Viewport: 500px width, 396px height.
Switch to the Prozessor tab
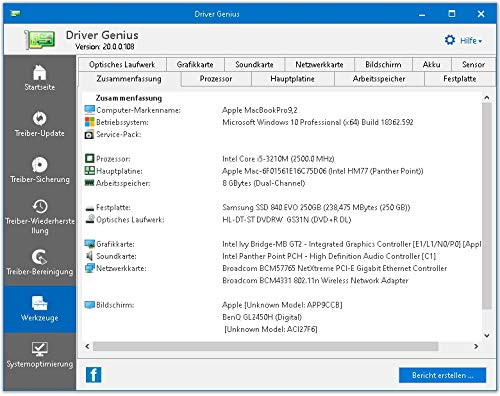(x=216, y=79)
